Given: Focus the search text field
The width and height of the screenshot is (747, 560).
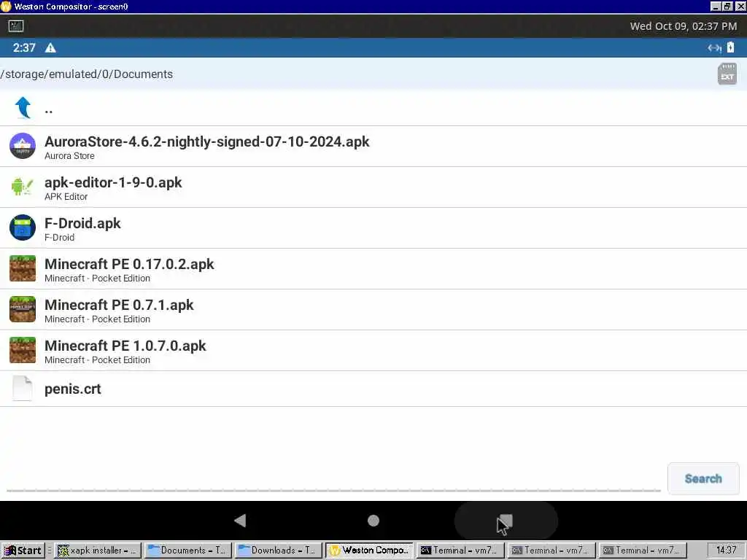Looking at the screenshot, I should pos(333,478).
